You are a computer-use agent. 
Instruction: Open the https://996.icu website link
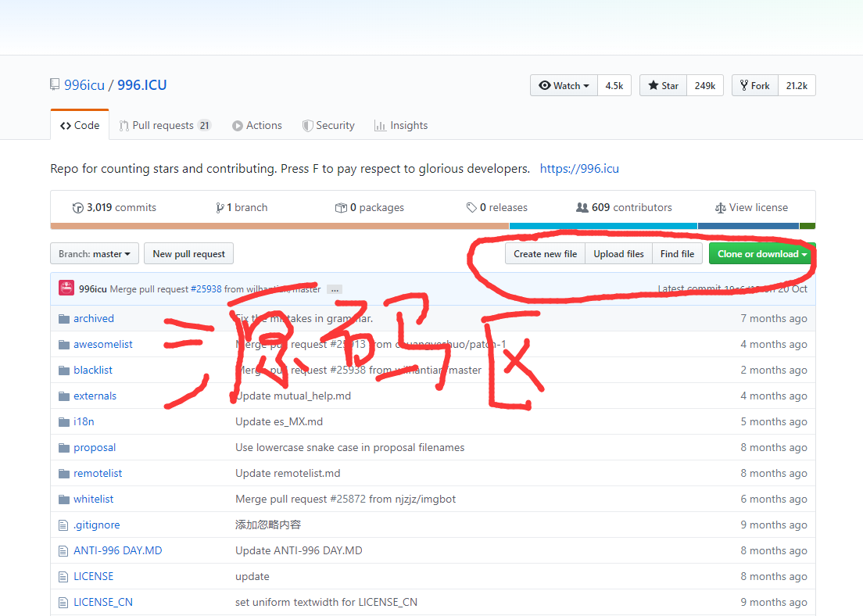click(x=579, y=168)
